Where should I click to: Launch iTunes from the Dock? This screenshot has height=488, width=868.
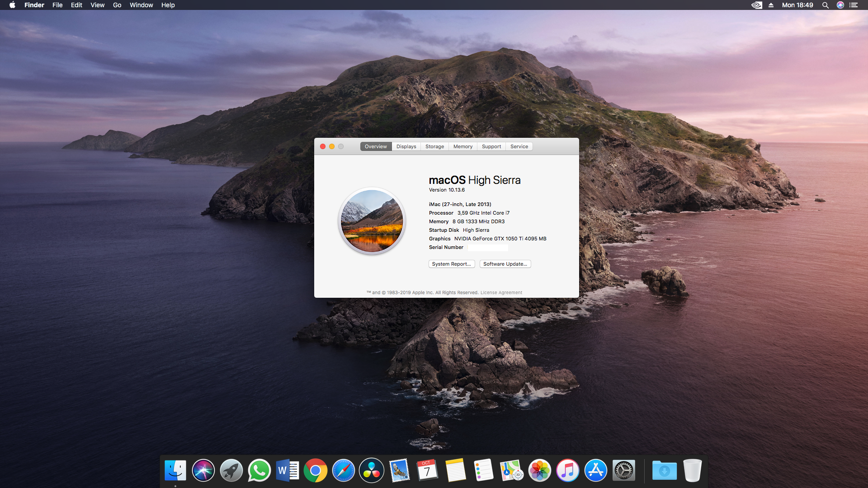[x=567, y=471]
